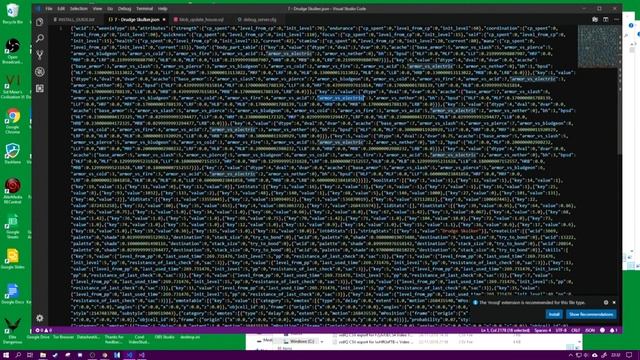Open the Source Control view
640x360 pixels.
coord(40,55)
